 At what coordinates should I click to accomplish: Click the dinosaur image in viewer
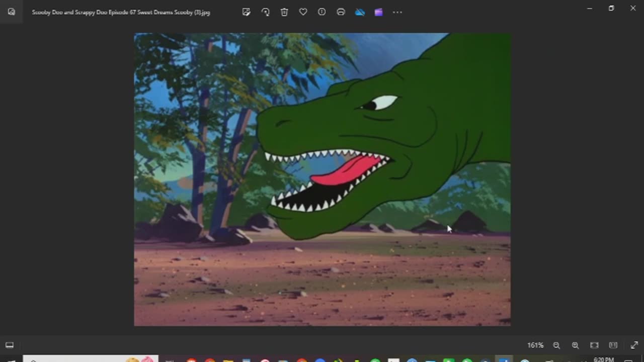pyautogui.click(x=322, y=179)
